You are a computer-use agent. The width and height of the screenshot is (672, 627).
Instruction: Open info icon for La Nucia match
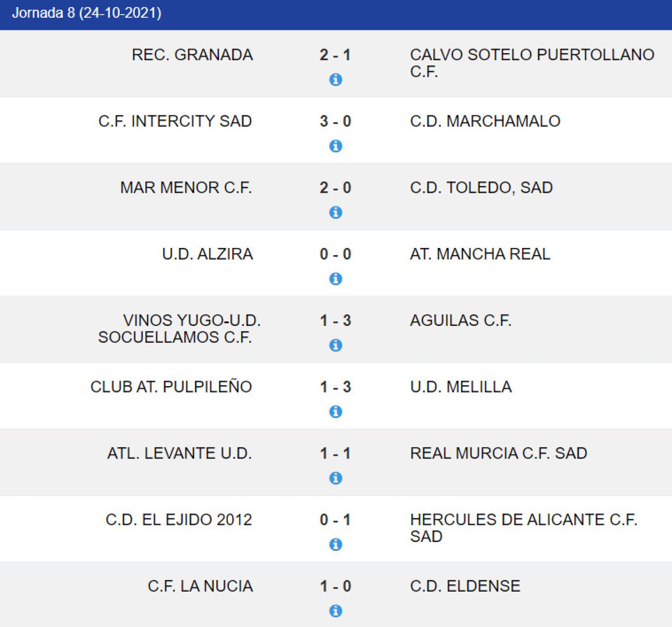pyautogui.click(x=336, y=611)
